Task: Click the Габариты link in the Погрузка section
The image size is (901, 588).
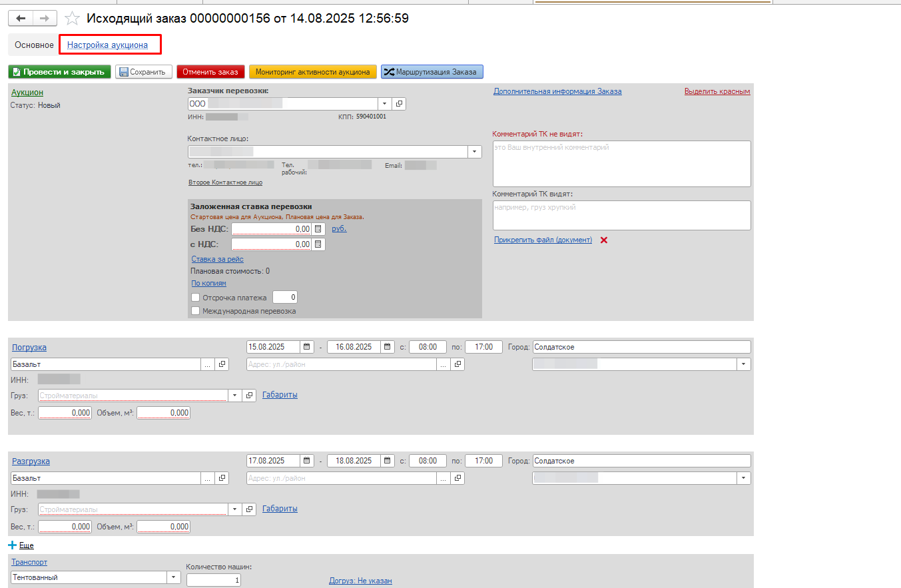Action: tap(280, 395)
